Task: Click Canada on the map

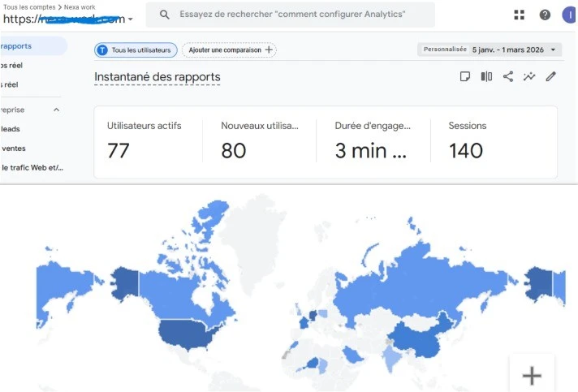Action: [175, 295]
